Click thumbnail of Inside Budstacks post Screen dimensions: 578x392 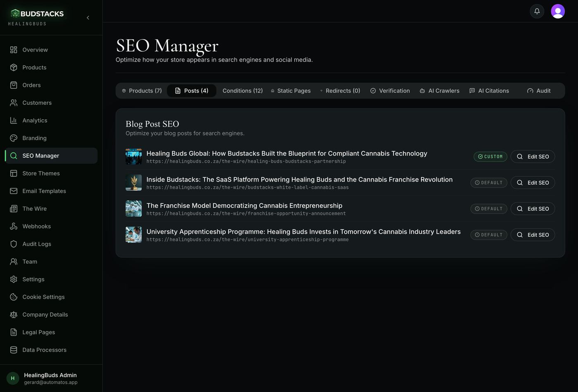pos(134,183)
